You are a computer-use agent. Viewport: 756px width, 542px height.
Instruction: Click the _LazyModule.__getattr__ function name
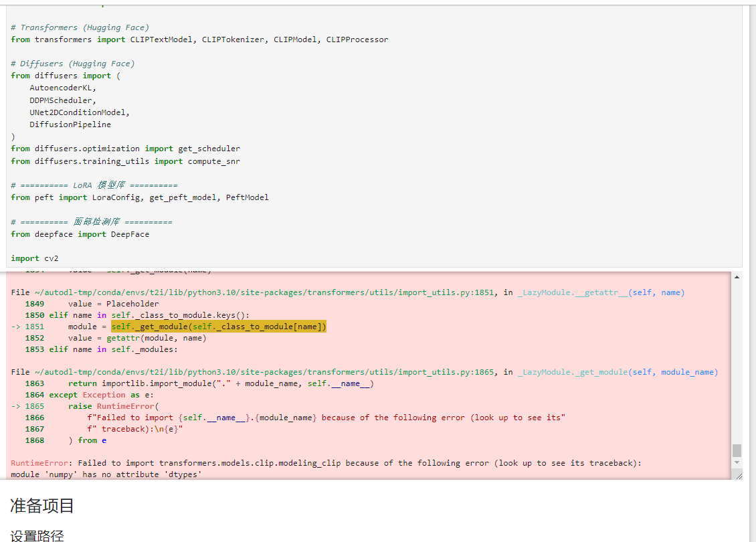tap(572, 292)
